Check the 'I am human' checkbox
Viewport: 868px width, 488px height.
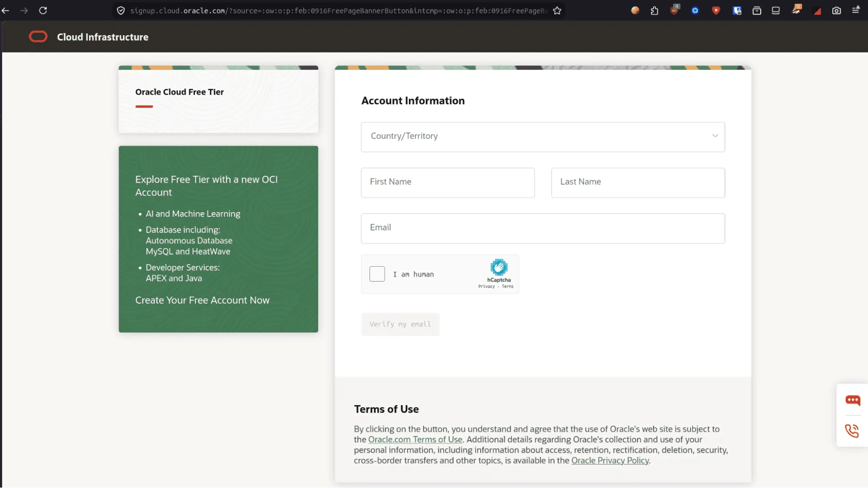coord(377,274)
